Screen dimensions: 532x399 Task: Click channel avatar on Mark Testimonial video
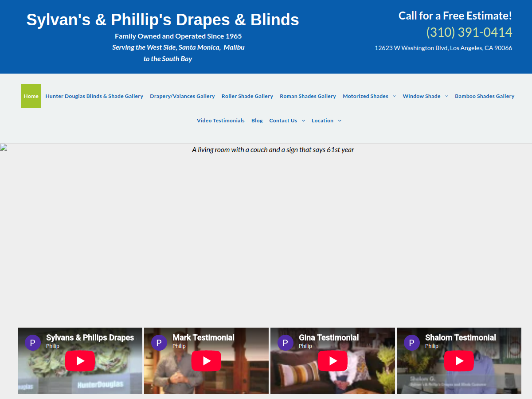point(159,343)
